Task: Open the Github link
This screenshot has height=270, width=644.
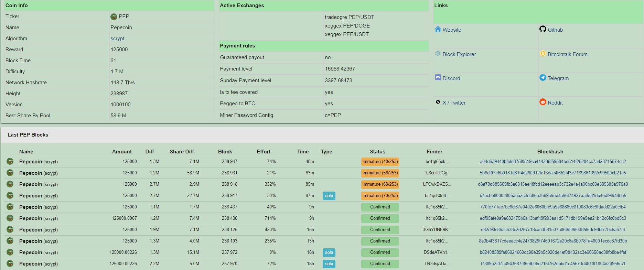Action: 555,30
